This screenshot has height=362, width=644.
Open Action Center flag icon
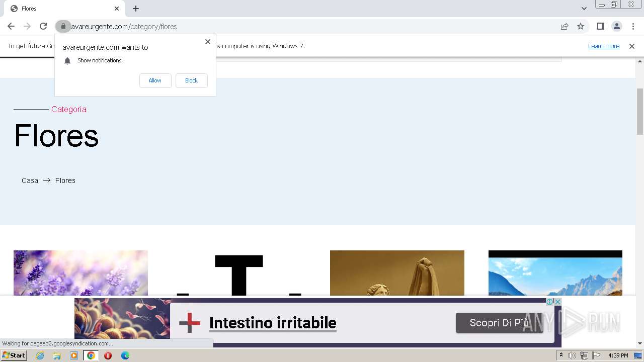click(596, 355)
